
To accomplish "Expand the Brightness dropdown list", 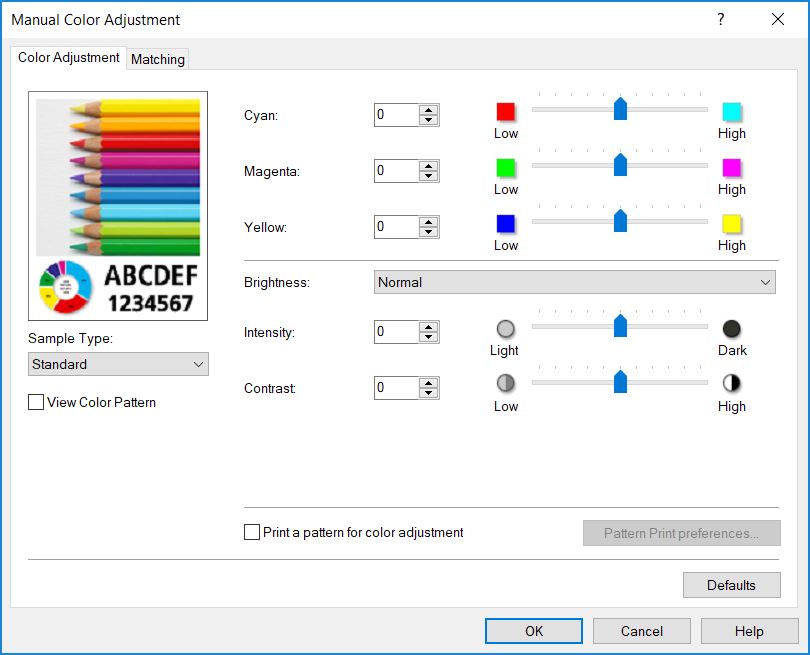I will point(575,282).
